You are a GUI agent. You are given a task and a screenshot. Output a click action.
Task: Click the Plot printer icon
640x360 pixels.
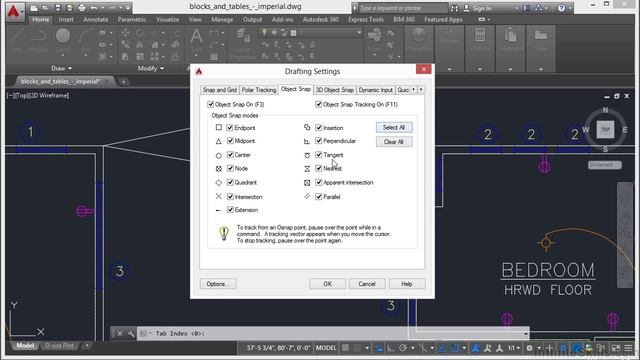click(82, 8)
